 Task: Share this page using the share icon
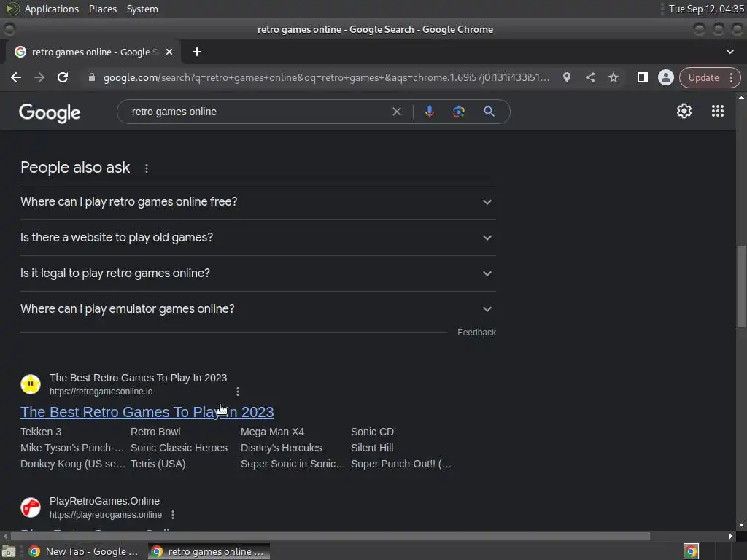click(x=590, y=77)
